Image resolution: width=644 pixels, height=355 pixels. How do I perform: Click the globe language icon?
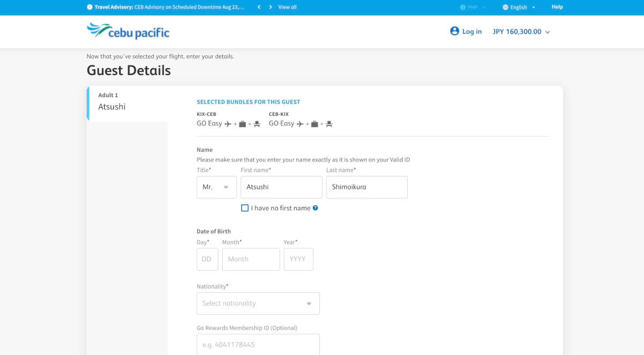506,8
